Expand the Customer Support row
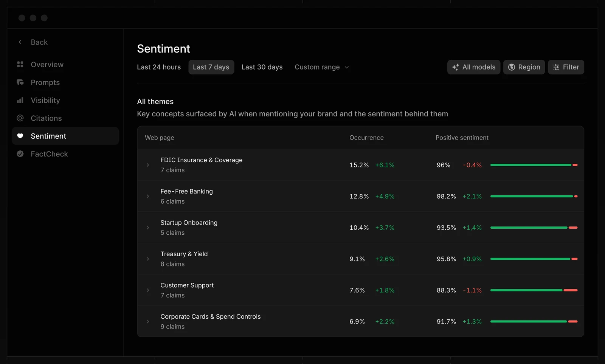The image size is (605, 364). point(148,290)
